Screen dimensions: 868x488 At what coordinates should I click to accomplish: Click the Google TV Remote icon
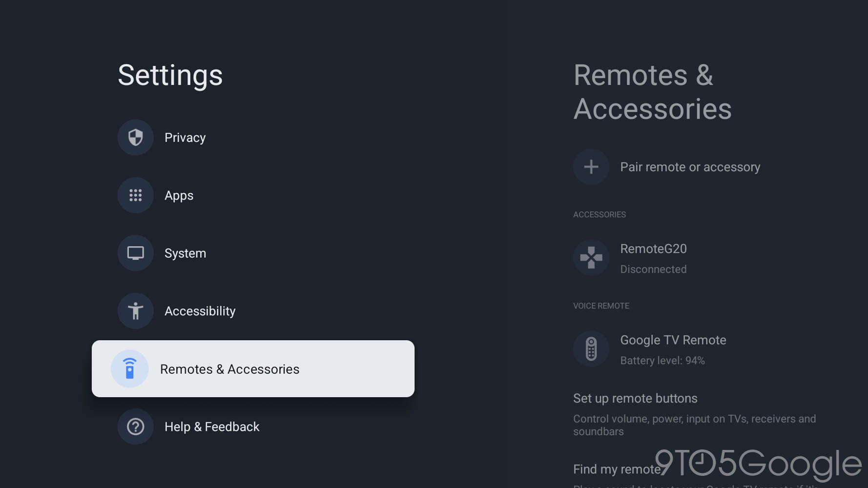click(591, 349)
